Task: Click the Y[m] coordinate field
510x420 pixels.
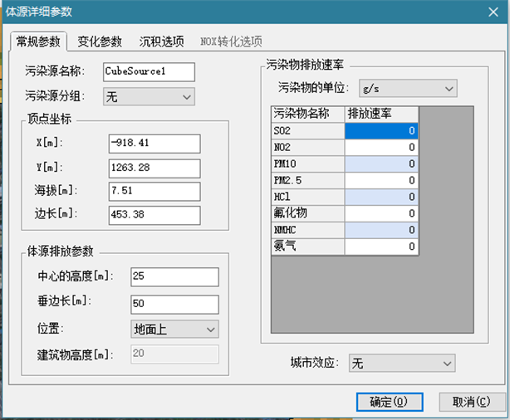Action: [x=154, y=168]
